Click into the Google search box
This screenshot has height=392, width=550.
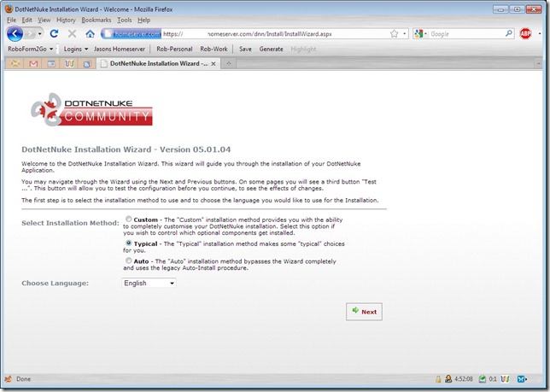[x=466, y=33]
